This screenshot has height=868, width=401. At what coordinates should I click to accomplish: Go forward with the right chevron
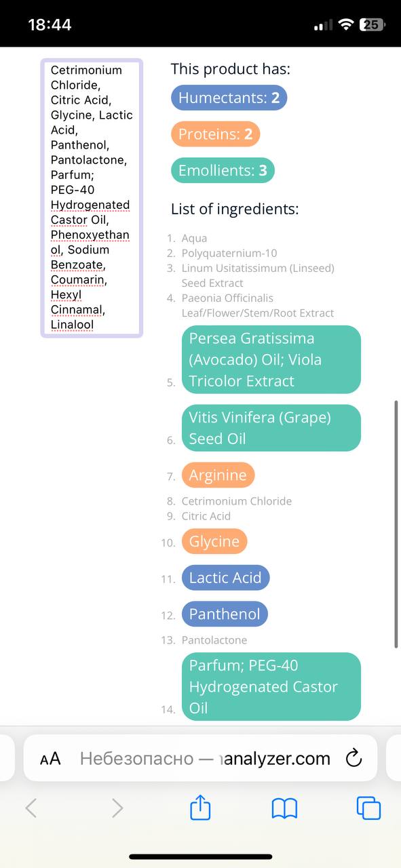click(x=117, y=808)
